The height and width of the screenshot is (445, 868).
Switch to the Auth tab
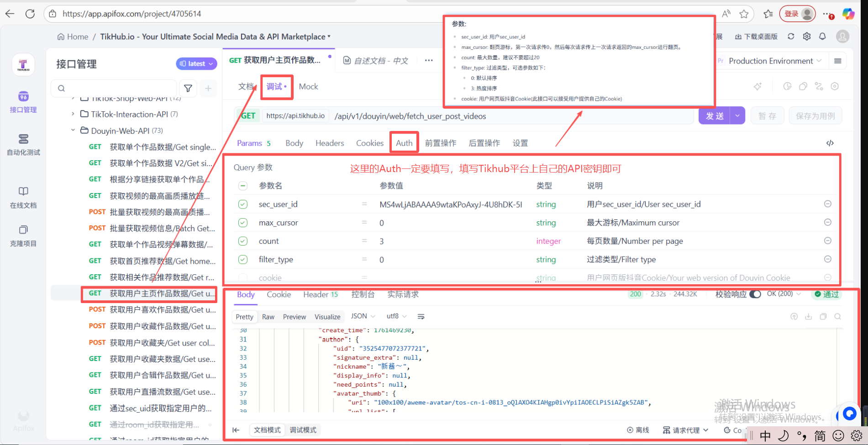[x=404, y=143]
